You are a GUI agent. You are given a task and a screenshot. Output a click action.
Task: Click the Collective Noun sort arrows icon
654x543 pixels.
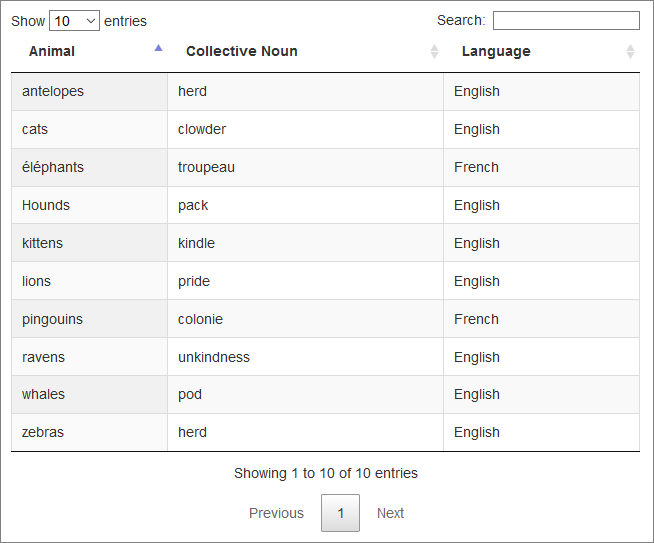434,52
